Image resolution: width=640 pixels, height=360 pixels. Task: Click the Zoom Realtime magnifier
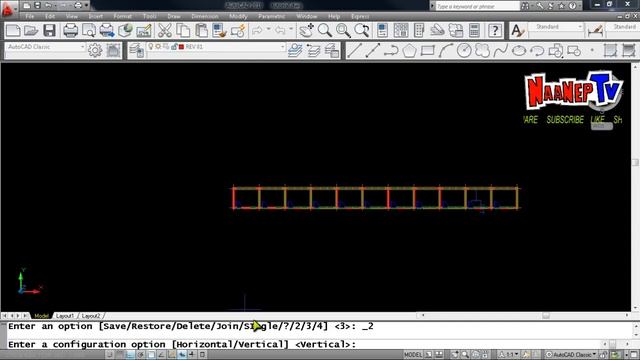(x=325, y=31)
